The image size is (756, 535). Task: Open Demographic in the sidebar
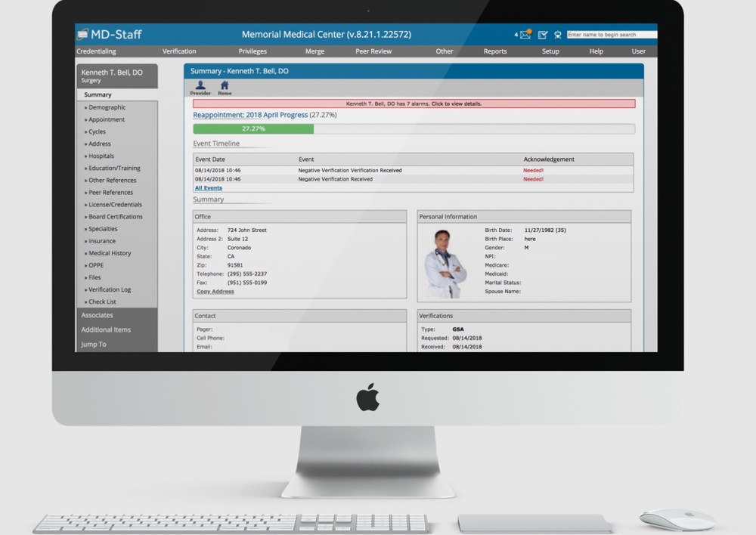point(107,107)
